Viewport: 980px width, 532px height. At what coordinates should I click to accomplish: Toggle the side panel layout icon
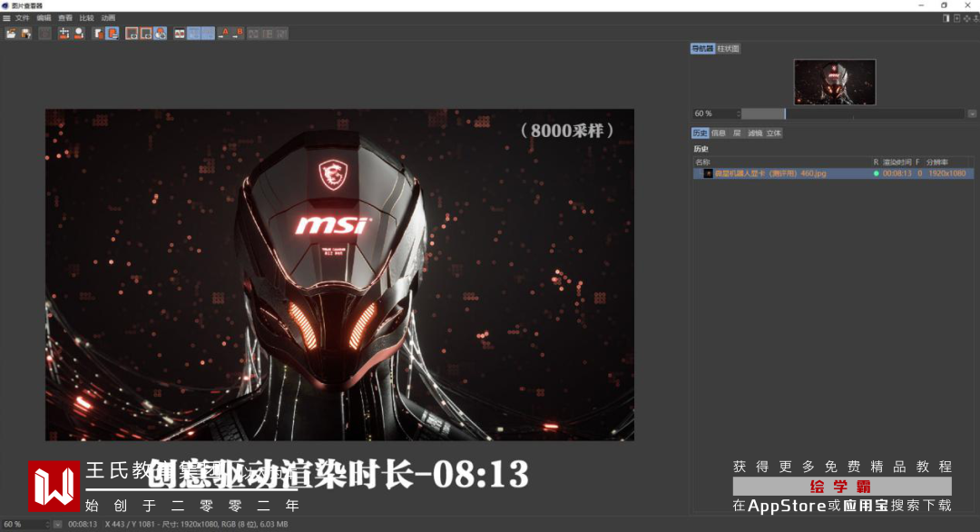(946, 18)
